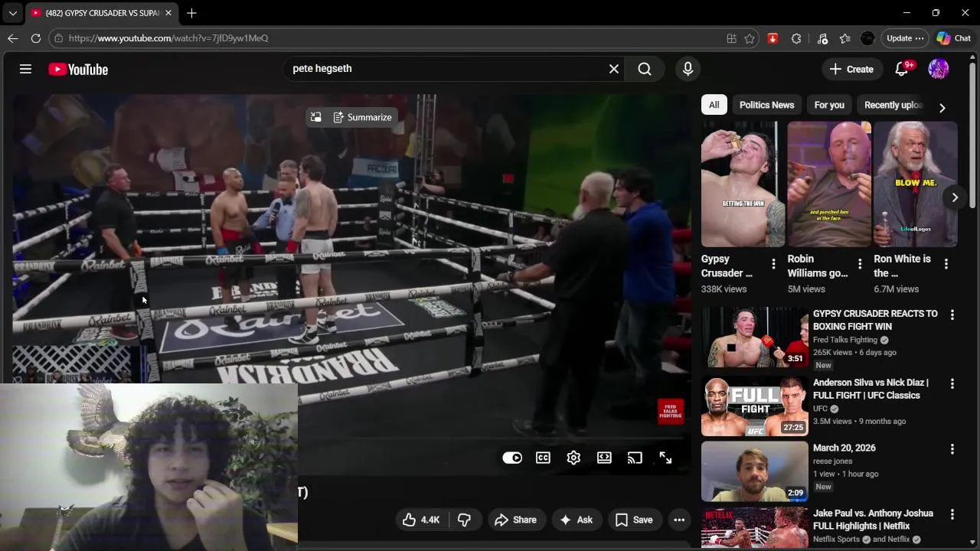Share this video
Viewport: 980px width, 551px height.
coord(515,520)
